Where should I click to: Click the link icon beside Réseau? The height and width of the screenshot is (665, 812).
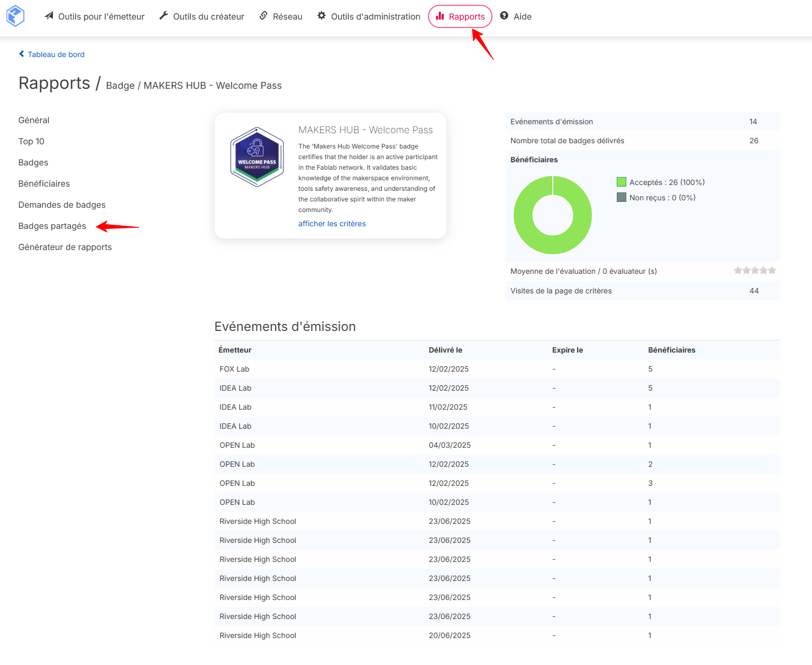coord(263,16)
